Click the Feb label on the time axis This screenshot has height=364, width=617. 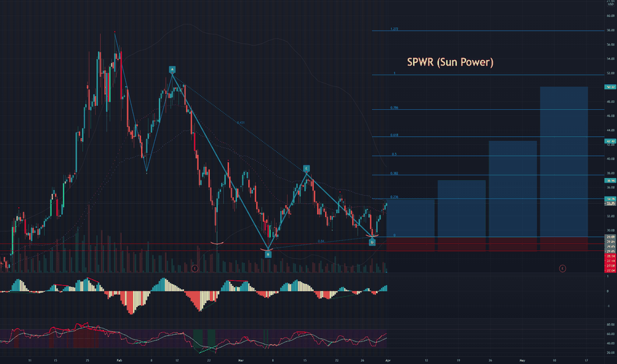(x=119, y=360)
